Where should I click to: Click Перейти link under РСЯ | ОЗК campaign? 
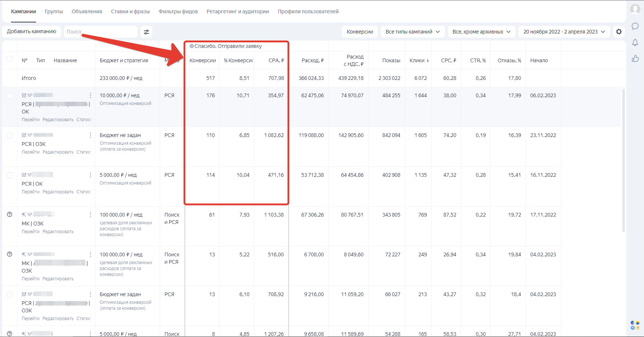point(31,152)
